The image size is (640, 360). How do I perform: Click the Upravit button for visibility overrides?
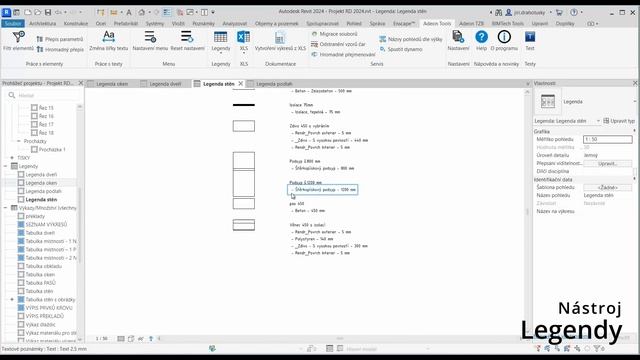point(607,163)
